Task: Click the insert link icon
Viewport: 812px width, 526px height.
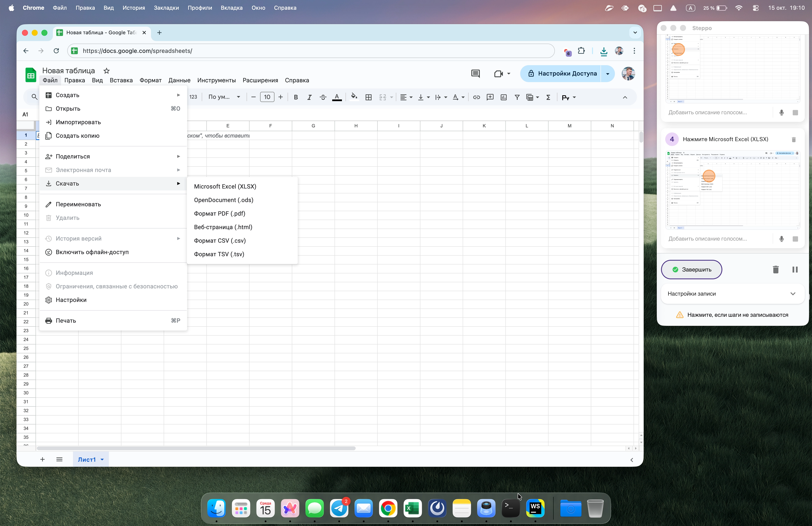Action: 476,97
